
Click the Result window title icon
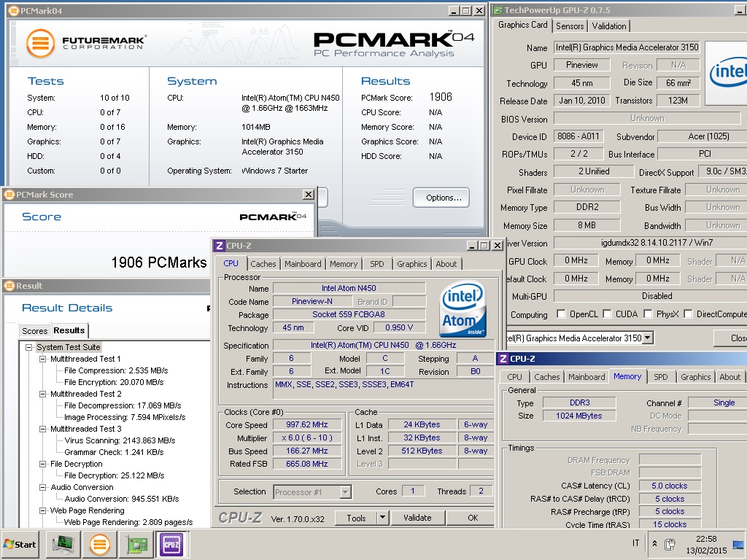[9, 286]
